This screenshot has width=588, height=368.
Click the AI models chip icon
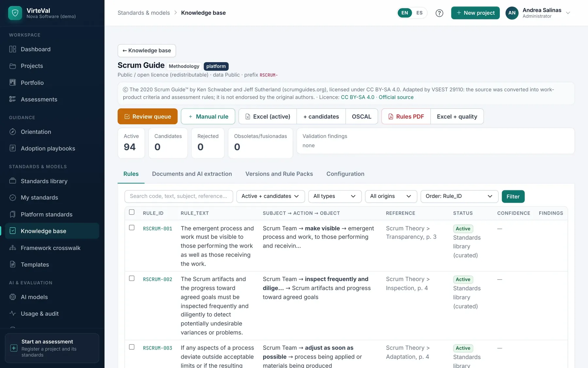click(13, 297)
